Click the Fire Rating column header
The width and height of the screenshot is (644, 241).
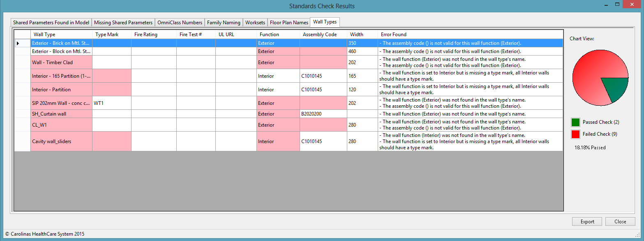point(146,34)
